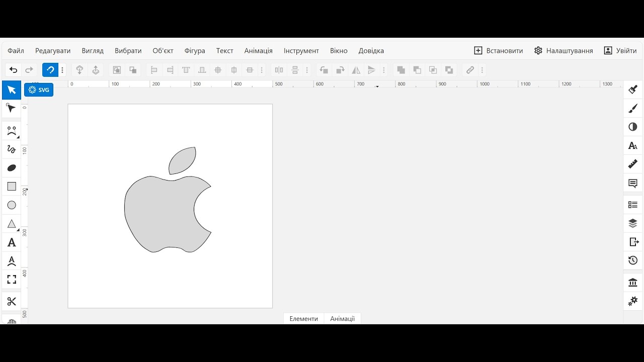This screenshot has width=644, height=362.
Task: Open the Редагувати menu
Action: tap(53, 51)
